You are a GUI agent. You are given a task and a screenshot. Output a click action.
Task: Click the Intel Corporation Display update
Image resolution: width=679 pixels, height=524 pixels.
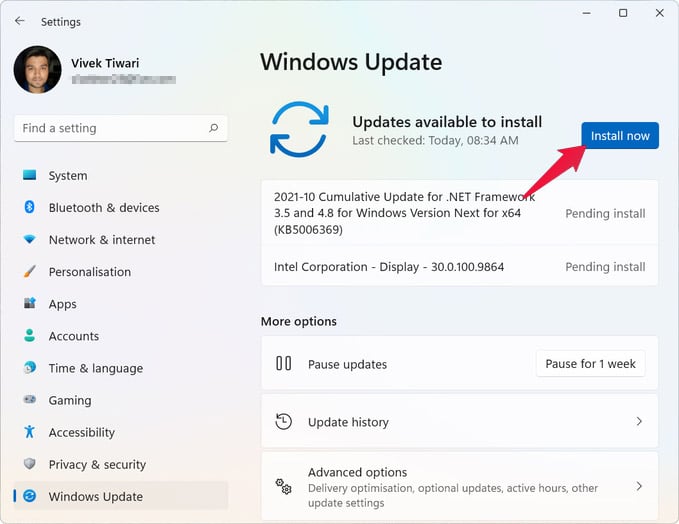click(x=389, y=267)
